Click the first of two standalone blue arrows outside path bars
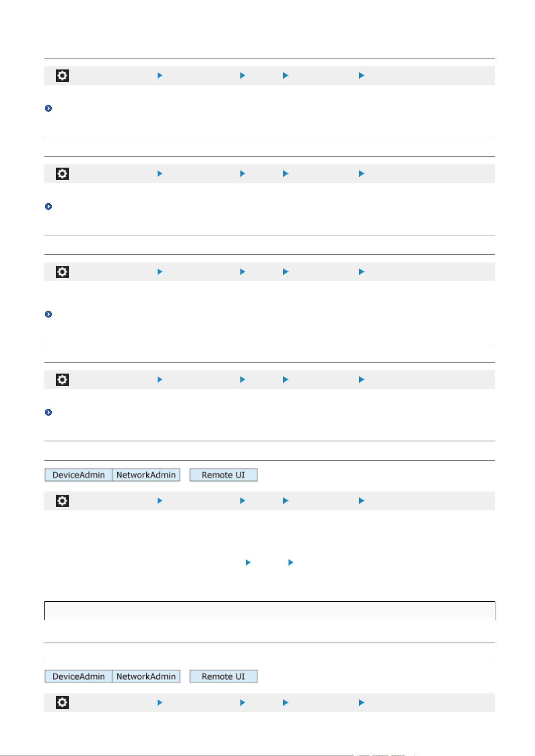This screenshot has height=756, width=535. coord(248,563)
